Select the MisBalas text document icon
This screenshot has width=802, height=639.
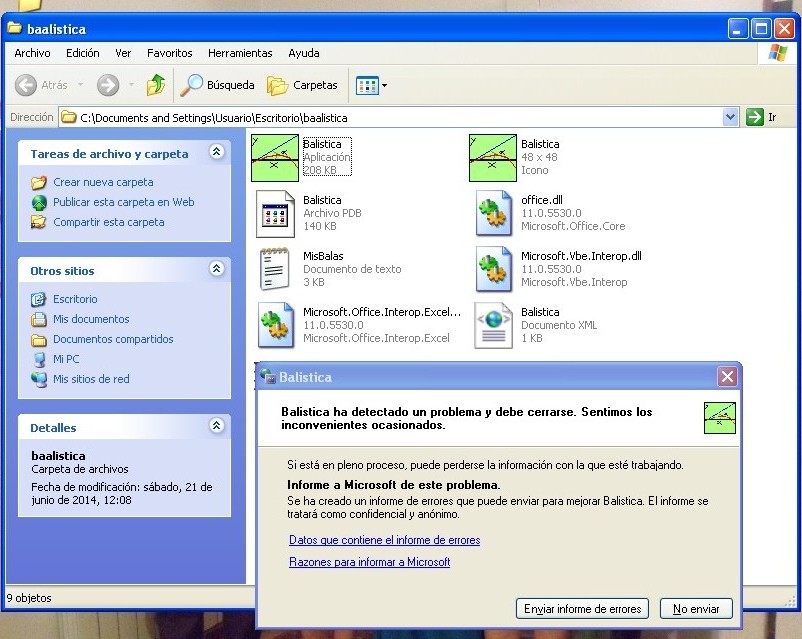[275, 269]
